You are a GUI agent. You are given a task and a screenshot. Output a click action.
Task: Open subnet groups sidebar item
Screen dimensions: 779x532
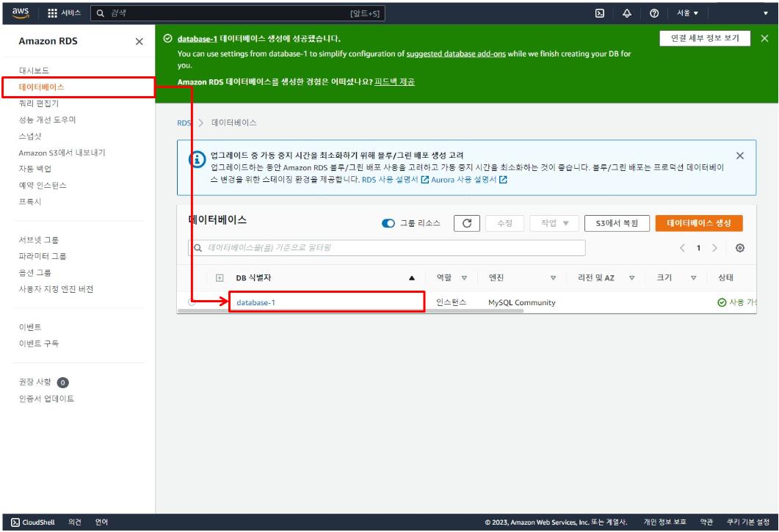[38, 240]
